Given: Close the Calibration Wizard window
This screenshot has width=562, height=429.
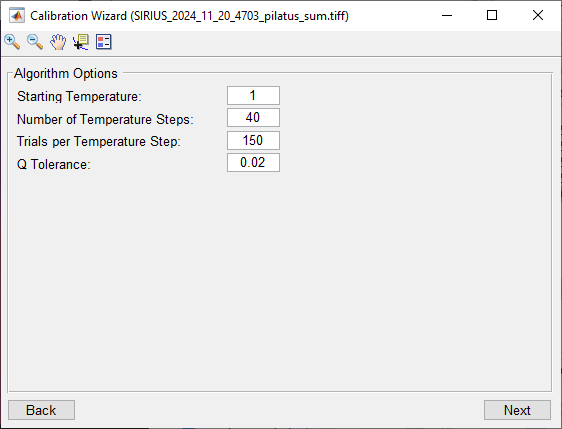Looking at the screenshot, I should [538, 15].
